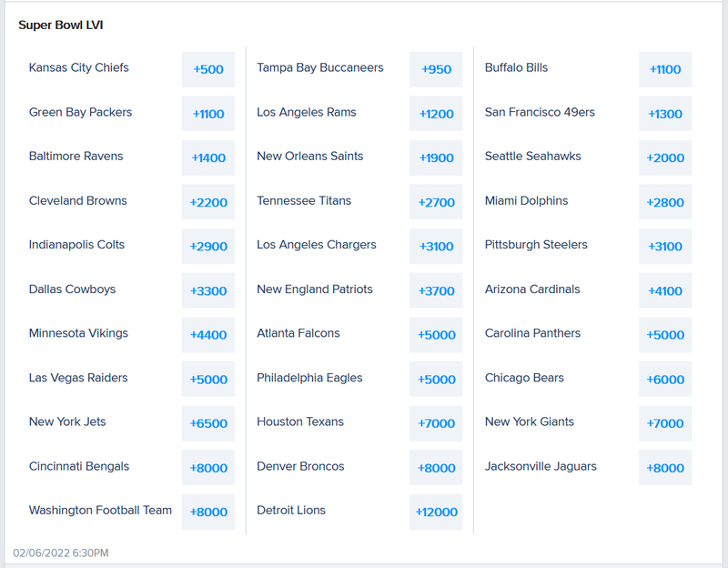This screenshot has width=728, height=568.
Task: Click Los Angeles Rams +1200 odds
Action: [x=436, y=113]
